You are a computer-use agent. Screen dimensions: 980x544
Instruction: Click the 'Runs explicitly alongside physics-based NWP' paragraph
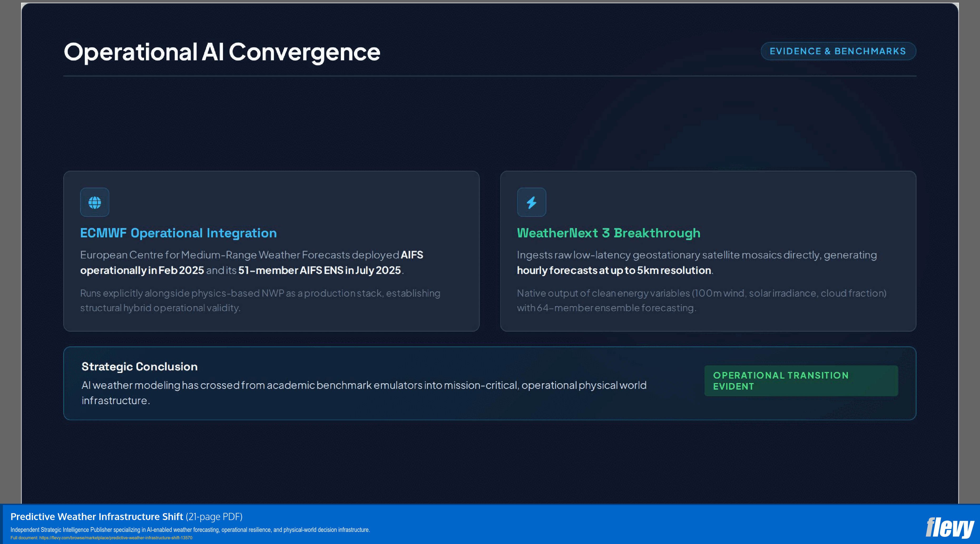pos(260,301)
